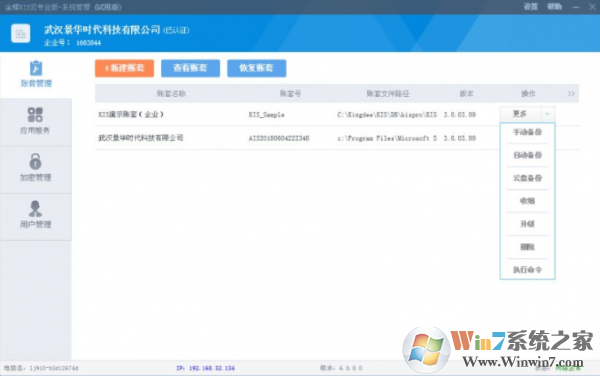Click the AIS20180604222348 account number cell
The image size is (600, 376).
coord(279,138)
